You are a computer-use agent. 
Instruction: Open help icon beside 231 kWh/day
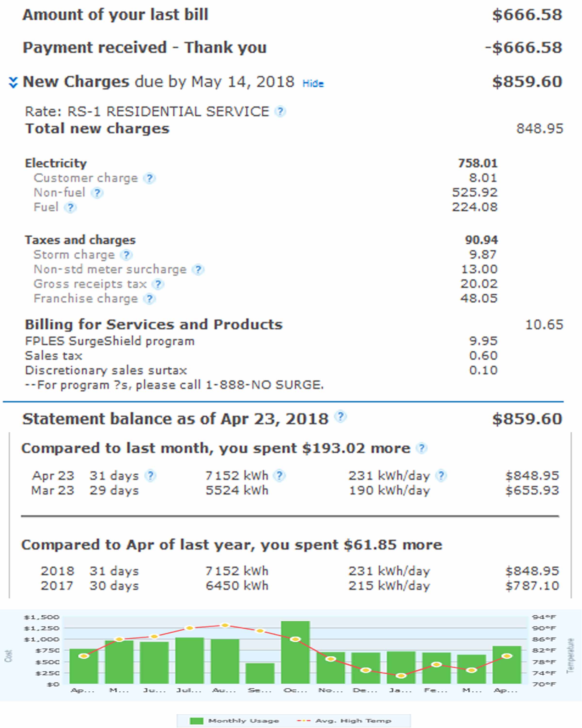point(441,476)
